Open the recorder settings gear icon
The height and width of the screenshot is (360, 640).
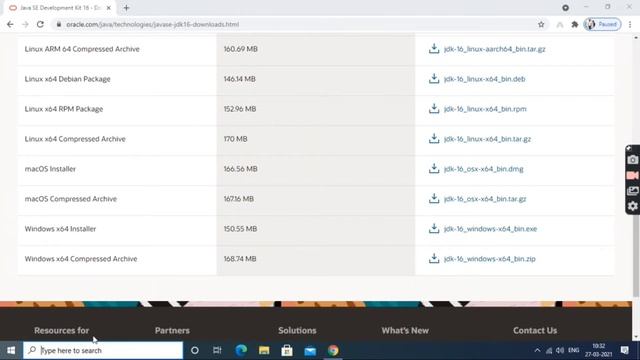pos(633,206)
